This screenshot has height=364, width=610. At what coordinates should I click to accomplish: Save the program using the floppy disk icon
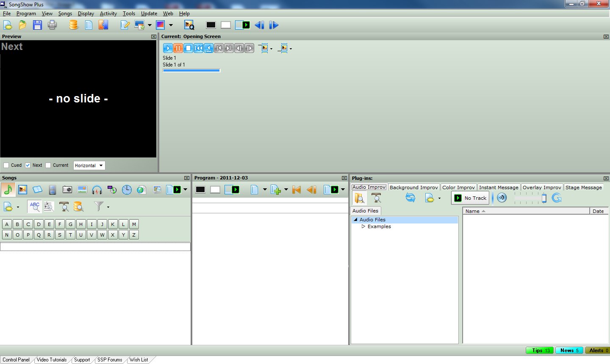37,25
